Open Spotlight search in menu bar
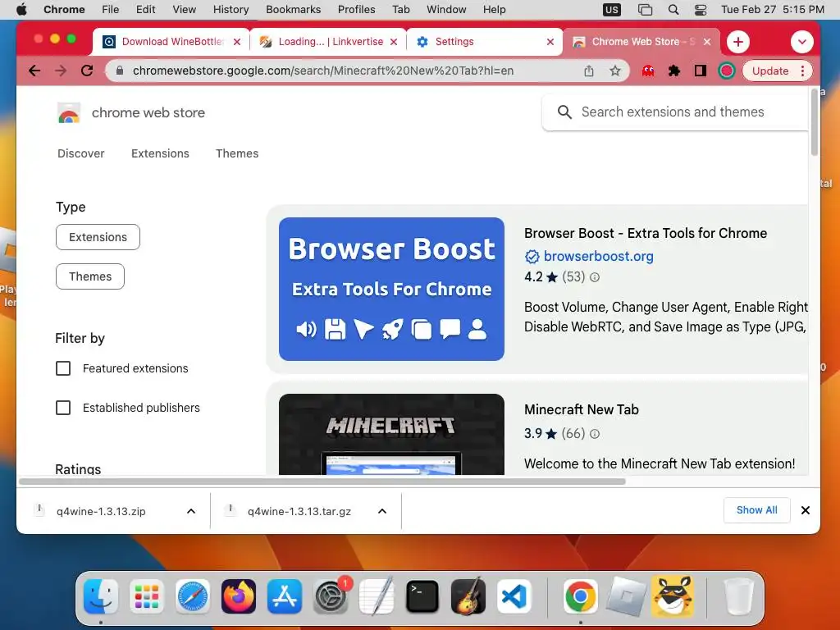Image resolution: width=840 pixels, height=630 pixels. [673, 10]
